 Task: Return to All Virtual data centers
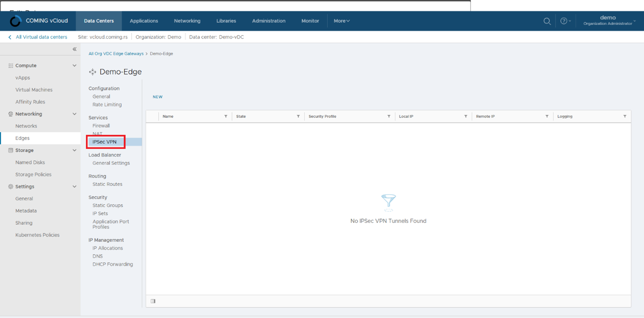click(38, 36)
